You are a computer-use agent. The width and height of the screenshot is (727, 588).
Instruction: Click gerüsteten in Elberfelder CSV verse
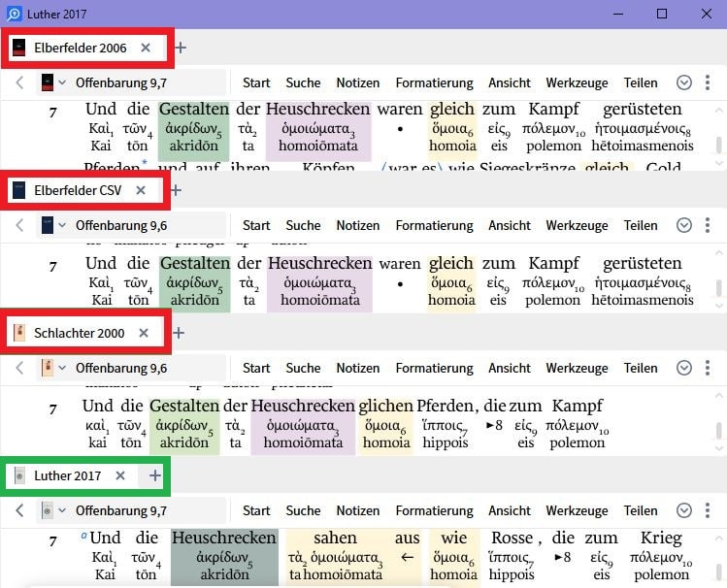pyautogui.click(x=643, y=264)
